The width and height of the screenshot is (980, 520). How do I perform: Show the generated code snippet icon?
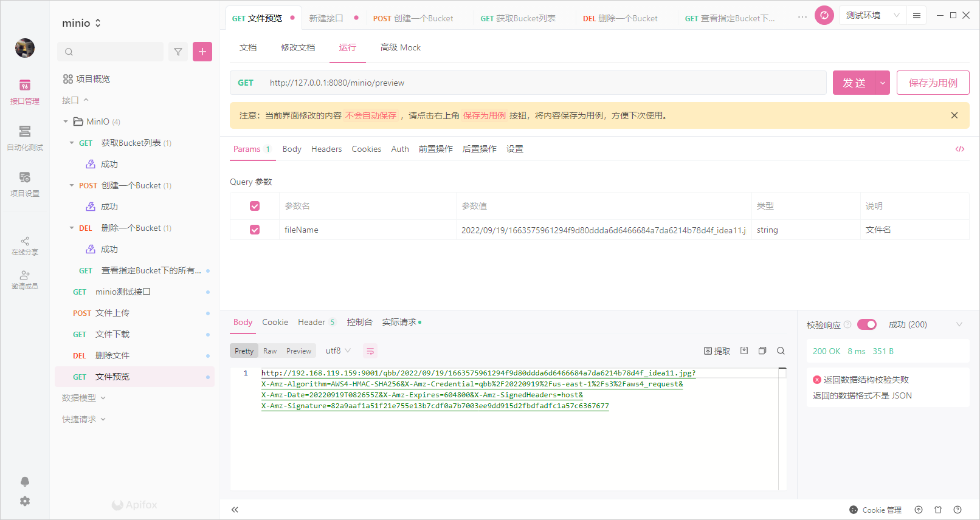click(x=960, y=149)
